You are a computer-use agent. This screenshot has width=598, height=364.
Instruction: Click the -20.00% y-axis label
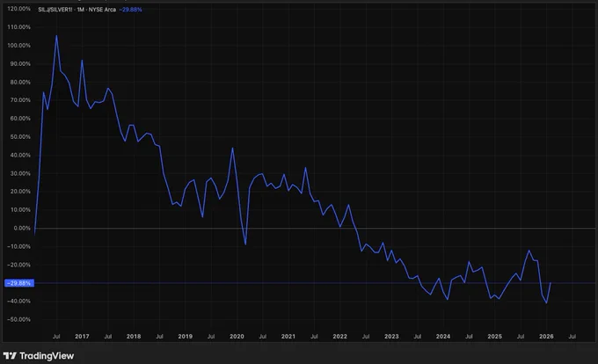(18, 265)
